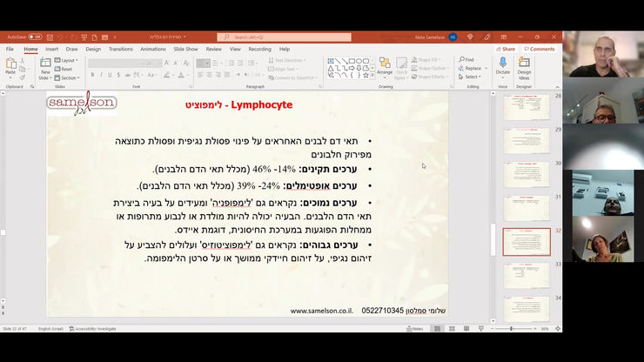644x362 pixels.
Task: Click the Notes button in status bar
Action: coord(415,329)
